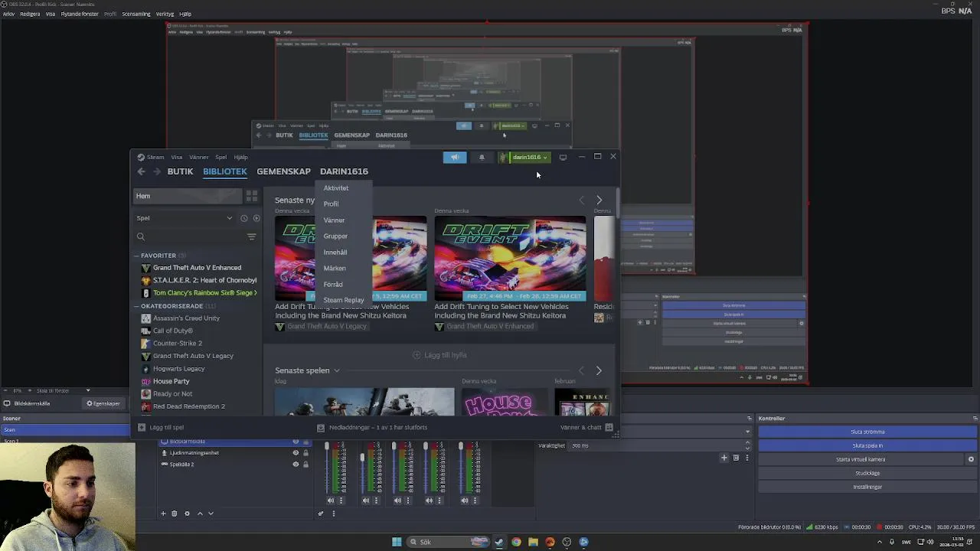Collapse the OKATEGORISERADE category
Viewport: 980px width, 551px height.
point(137,306)
